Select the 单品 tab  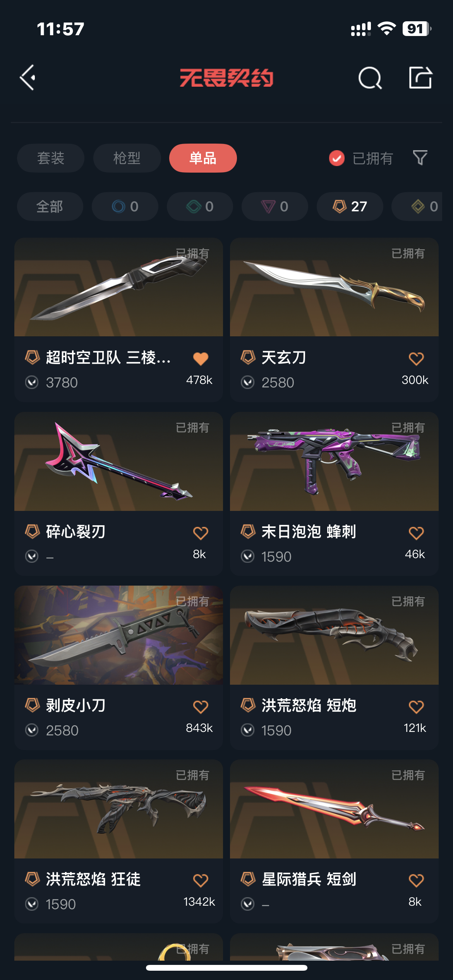[x=203, y=158]
